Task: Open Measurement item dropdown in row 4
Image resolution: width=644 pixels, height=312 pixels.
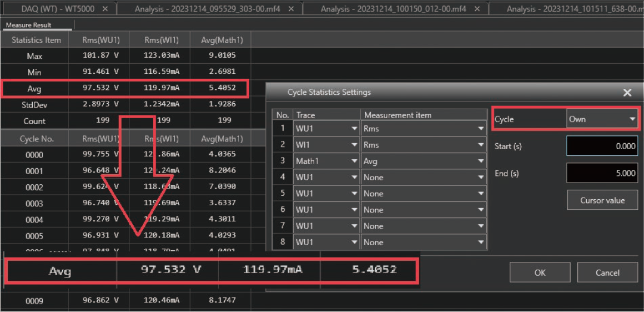Action: point(423,177)
